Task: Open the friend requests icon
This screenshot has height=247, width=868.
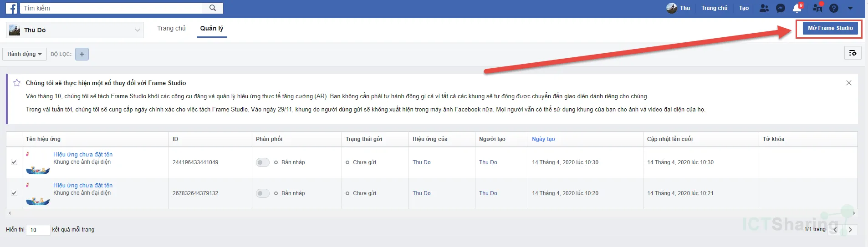Action: (x=764, y=8)
